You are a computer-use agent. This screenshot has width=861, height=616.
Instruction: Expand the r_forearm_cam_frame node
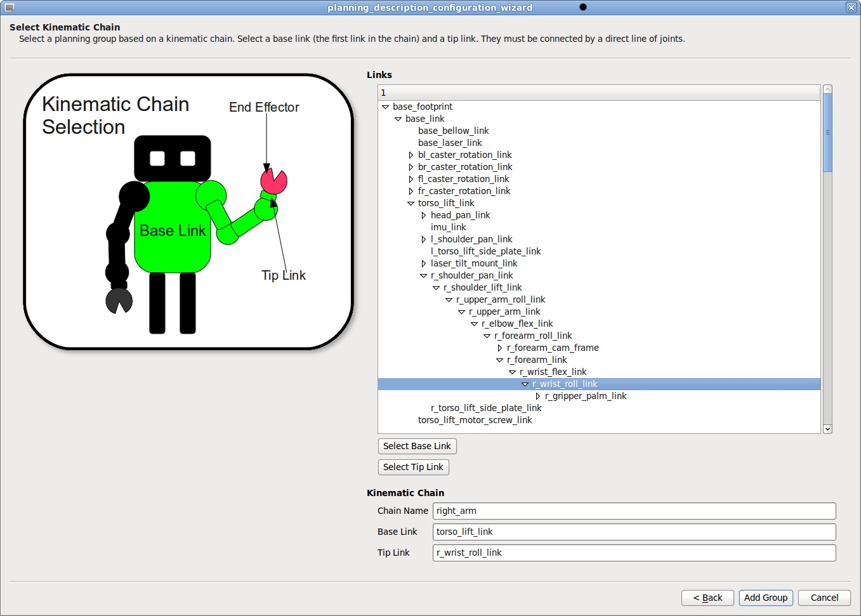(x=500, y=348)
